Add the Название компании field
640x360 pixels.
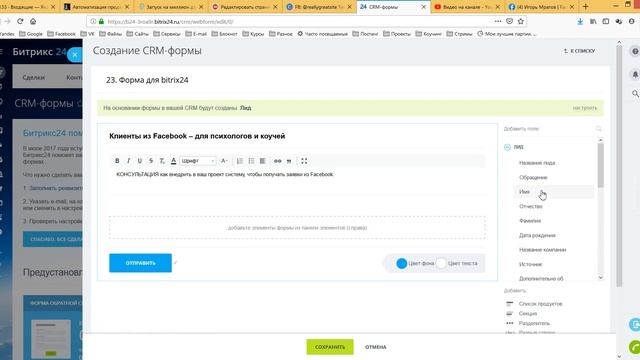(542, 250)
